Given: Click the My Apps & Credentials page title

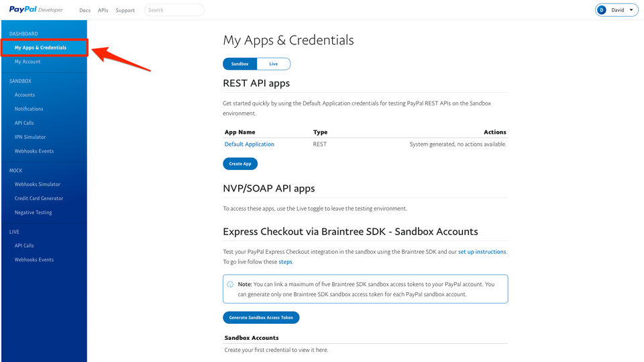Looking at the screenshot, I should (x=288, y=40).
